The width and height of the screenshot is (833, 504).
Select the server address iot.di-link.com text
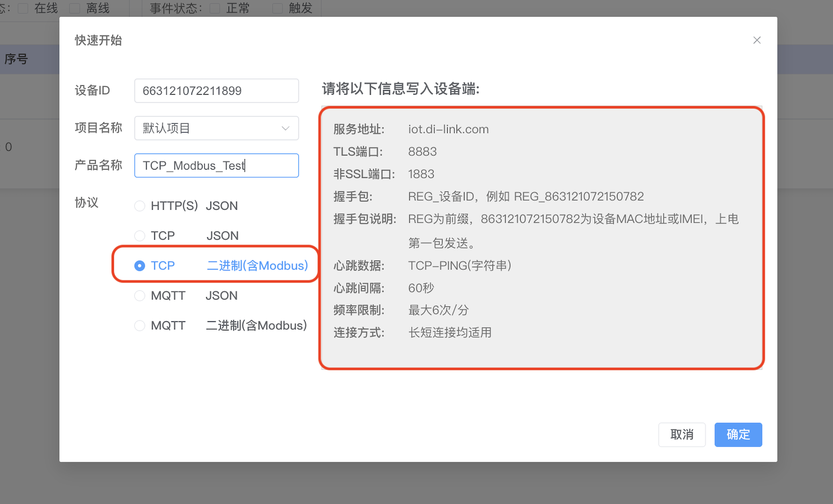(448, 129)
